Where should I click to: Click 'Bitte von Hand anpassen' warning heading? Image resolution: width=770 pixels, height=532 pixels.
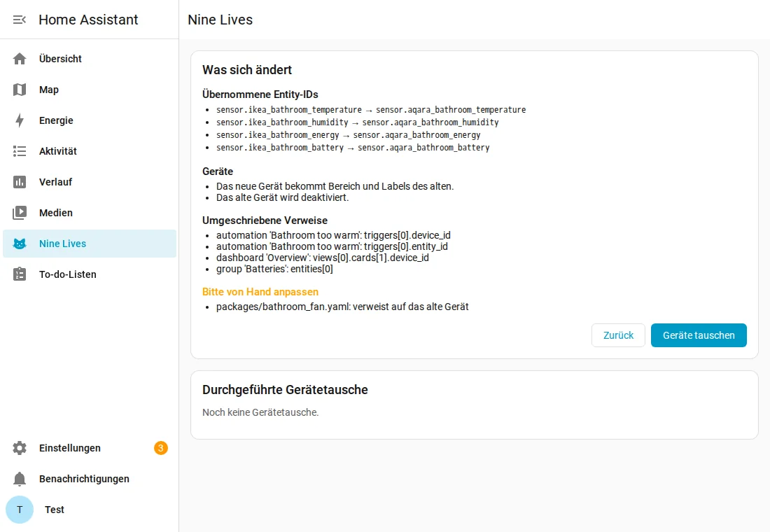pyautogui.click(x=260, y=292)
